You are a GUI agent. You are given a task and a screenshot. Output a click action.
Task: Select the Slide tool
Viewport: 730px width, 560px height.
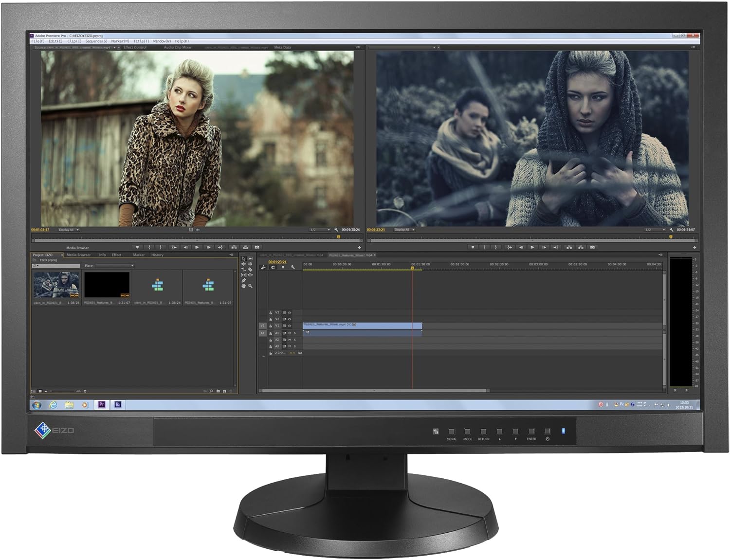click(250, 275)
